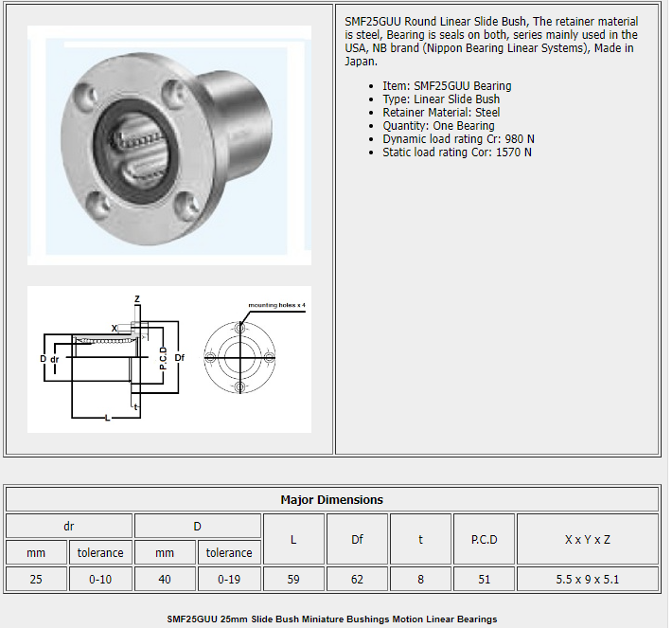Click the 'X x Y x Z' column header

pos(588,540)
